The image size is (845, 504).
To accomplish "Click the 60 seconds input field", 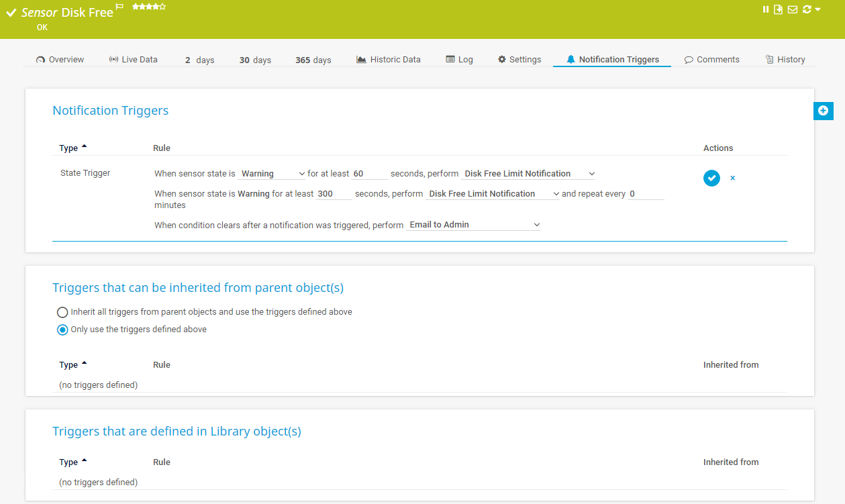I will click(369, 174).
